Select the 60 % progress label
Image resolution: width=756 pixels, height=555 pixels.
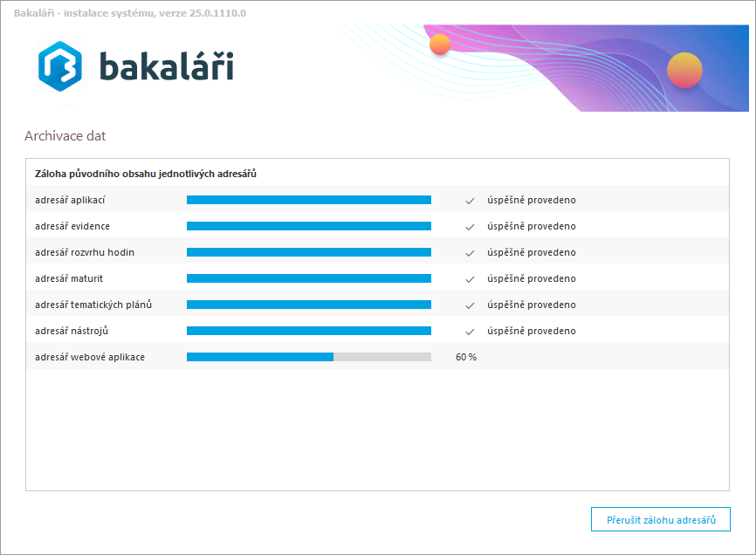[465, 358]
